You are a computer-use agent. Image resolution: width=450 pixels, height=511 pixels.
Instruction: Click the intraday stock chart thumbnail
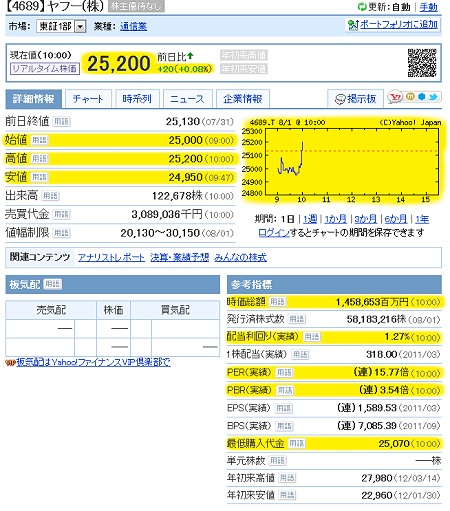pos(343,161)
